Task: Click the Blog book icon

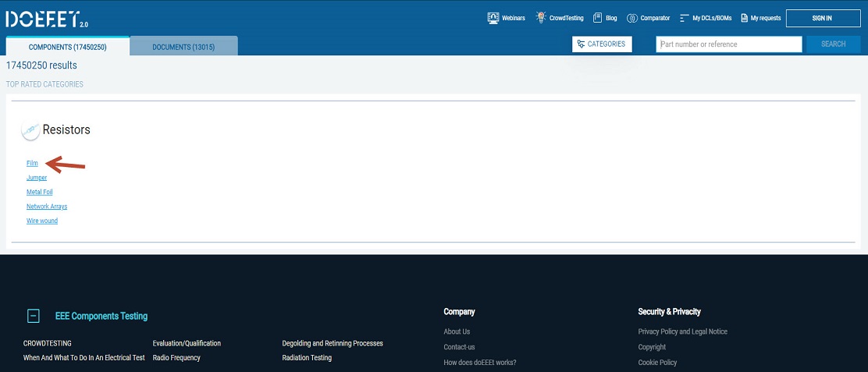Action: [x=597, y=18]
